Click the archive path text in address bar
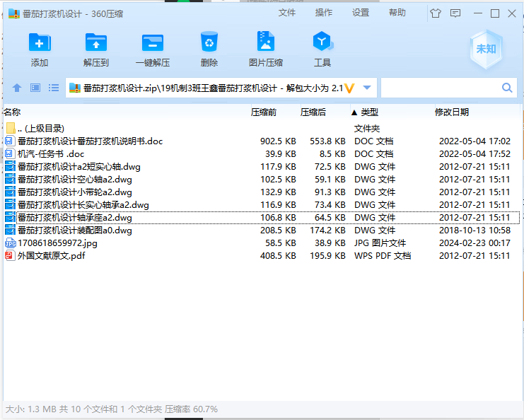This screenshot has width=524, height=420. [x=214, y=88]
